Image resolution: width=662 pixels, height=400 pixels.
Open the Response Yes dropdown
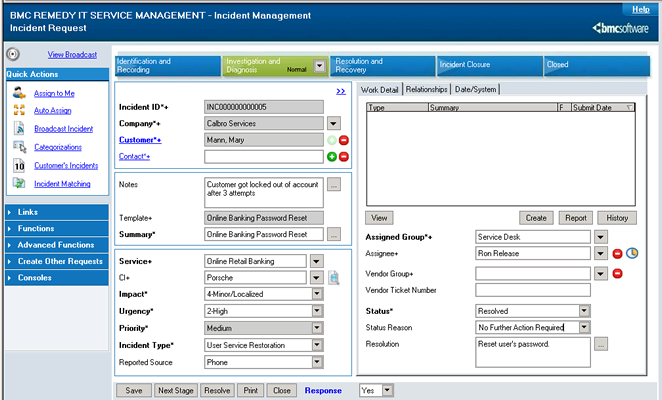click(388, 390)
